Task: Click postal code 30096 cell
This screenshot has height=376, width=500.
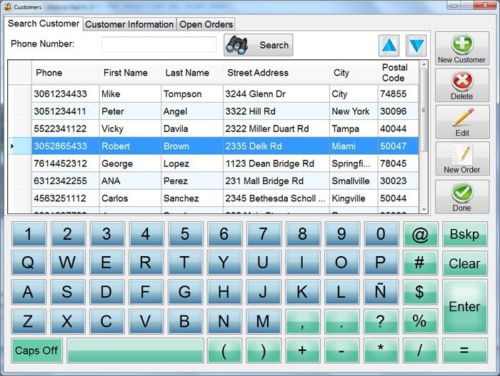Action: 398,111
